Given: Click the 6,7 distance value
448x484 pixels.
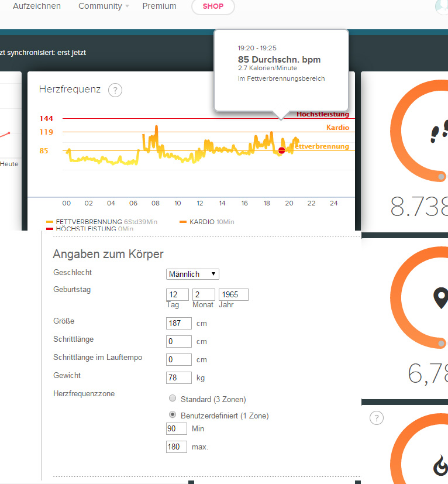Looking at the screenshot, I should click(x=428, y=373).
